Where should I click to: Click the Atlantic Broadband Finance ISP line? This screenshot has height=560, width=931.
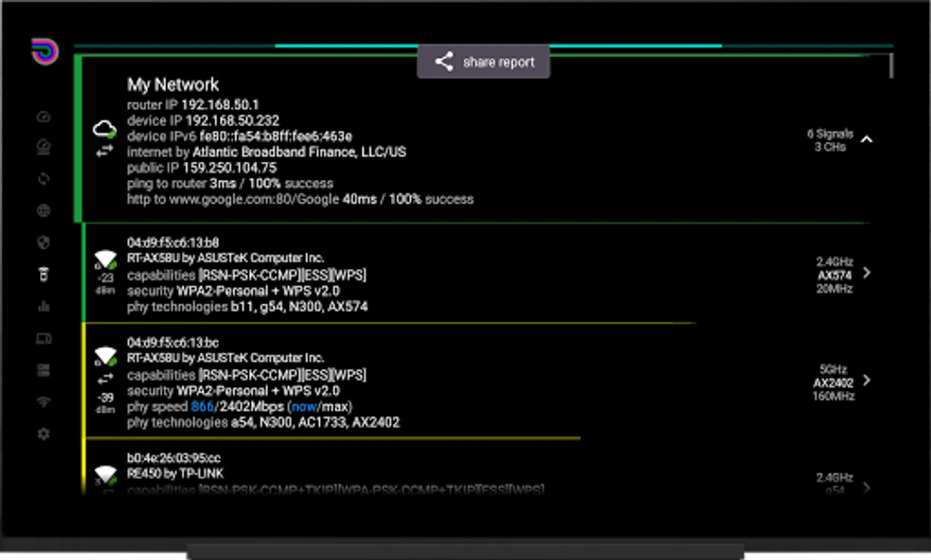(266, 152)
